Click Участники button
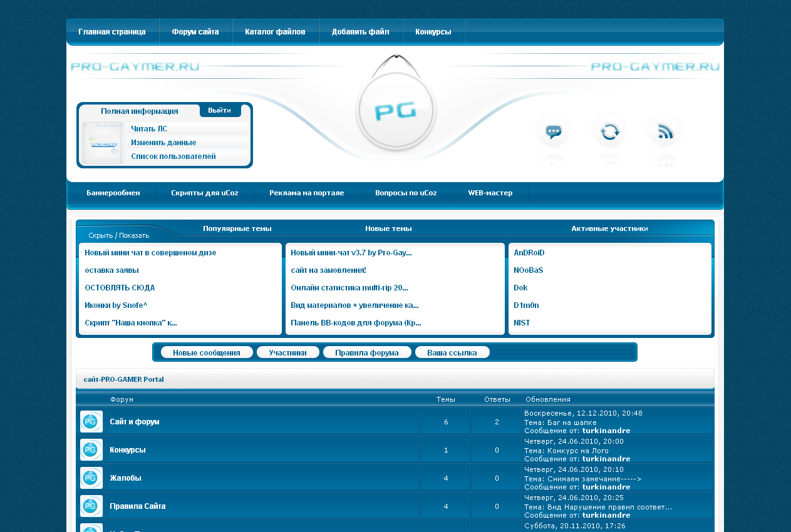The width and height of the screenshot is (791, 532). pos(288,352)
